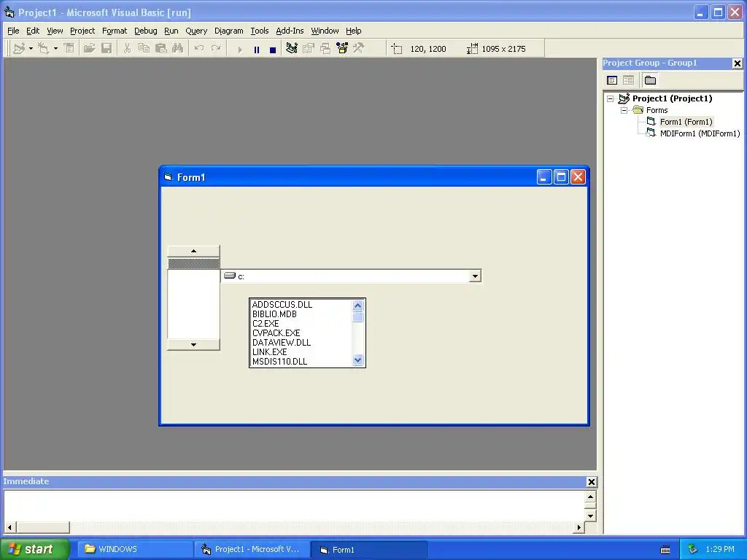The image size is (747, 560).
Task: Open the Tools menu
Action: point(260,31)
